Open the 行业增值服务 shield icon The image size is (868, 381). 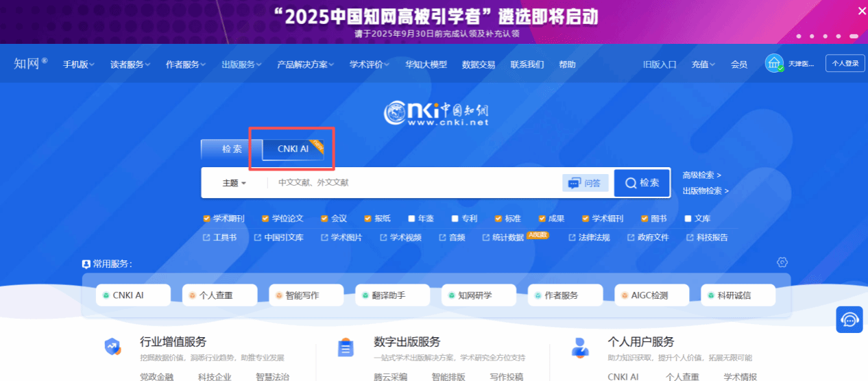click(x=112, y=347)
